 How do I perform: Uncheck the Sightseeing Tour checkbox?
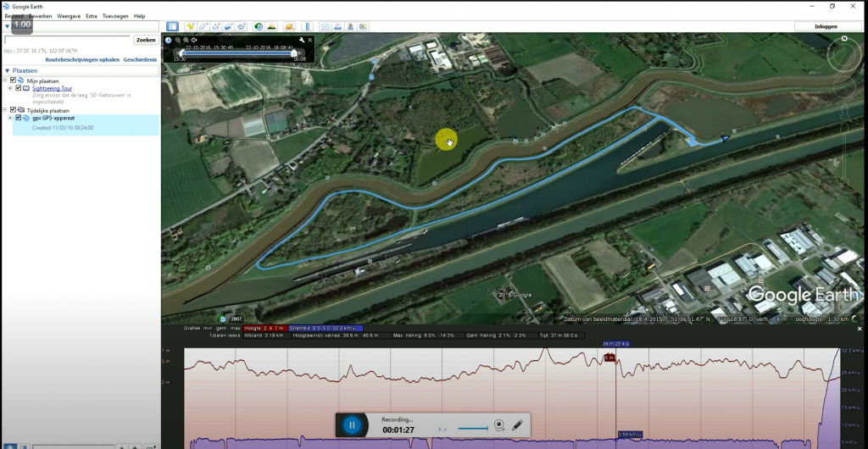[19, 88]
